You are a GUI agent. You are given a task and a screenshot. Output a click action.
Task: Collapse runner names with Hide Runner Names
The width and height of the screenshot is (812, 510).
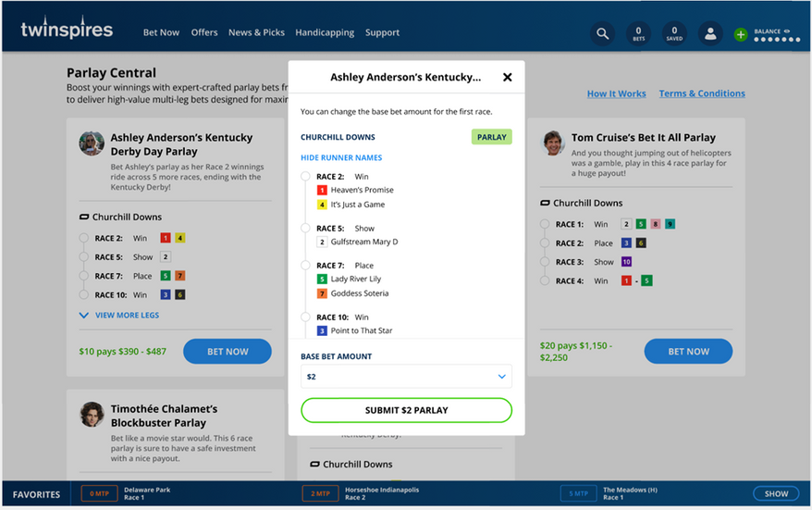point(341,157)
